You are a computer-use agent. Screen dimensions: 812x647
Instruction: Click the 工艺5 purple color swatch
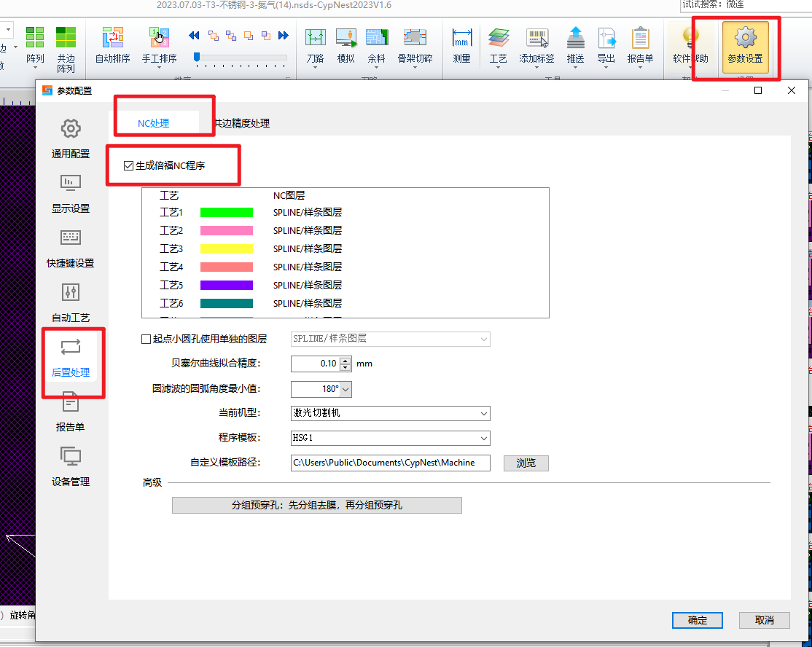(226, 285)
